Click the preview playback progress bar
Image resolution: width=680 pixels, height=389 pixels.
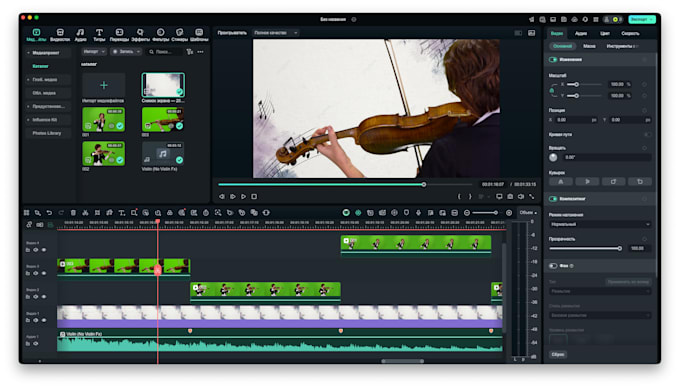(345, 184)
